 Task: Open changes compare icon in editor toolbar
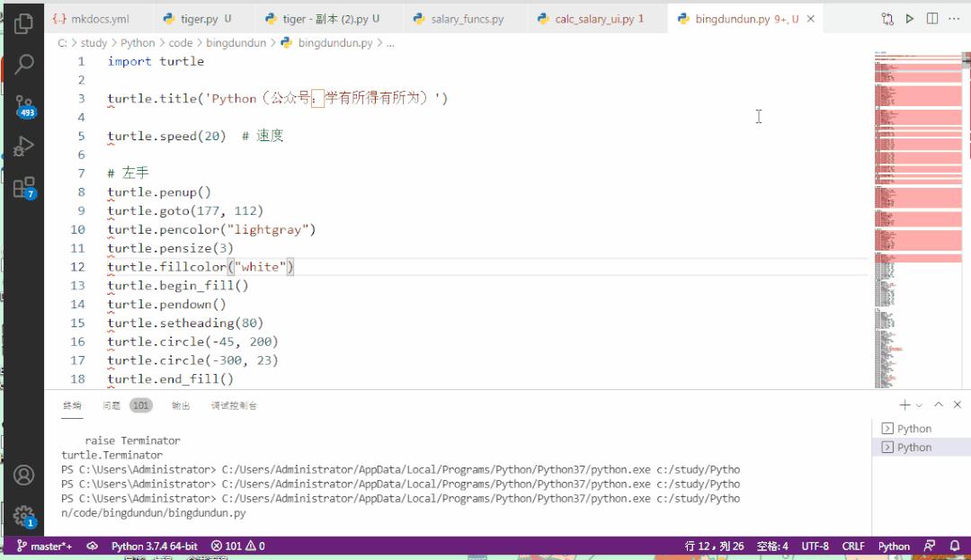(x=887, y=19)
